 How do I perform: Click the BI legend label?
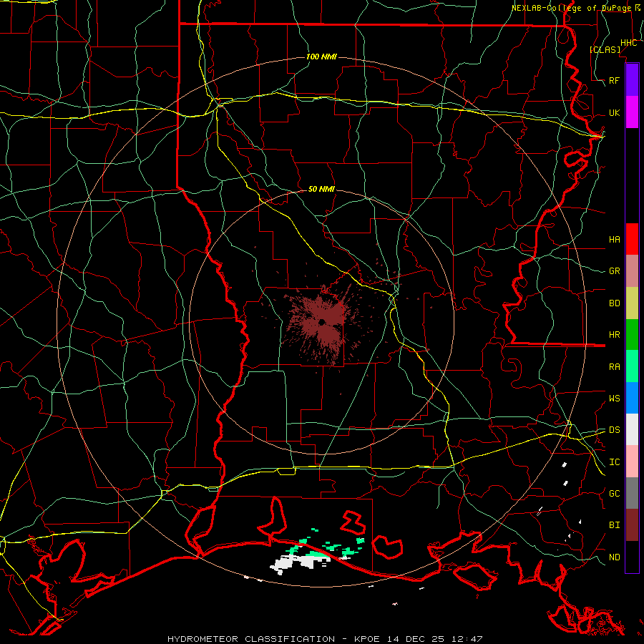tap(614, 525)
